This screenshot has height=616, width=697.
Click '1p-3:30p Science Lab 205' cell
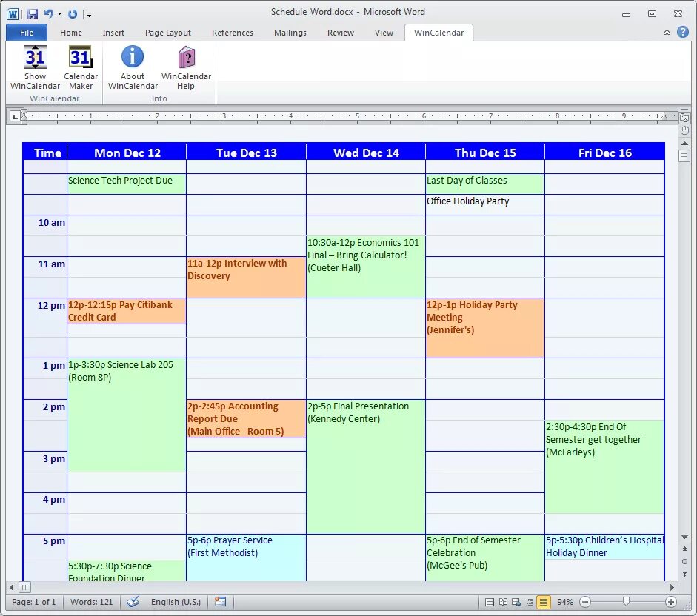[x=126, y=415]
